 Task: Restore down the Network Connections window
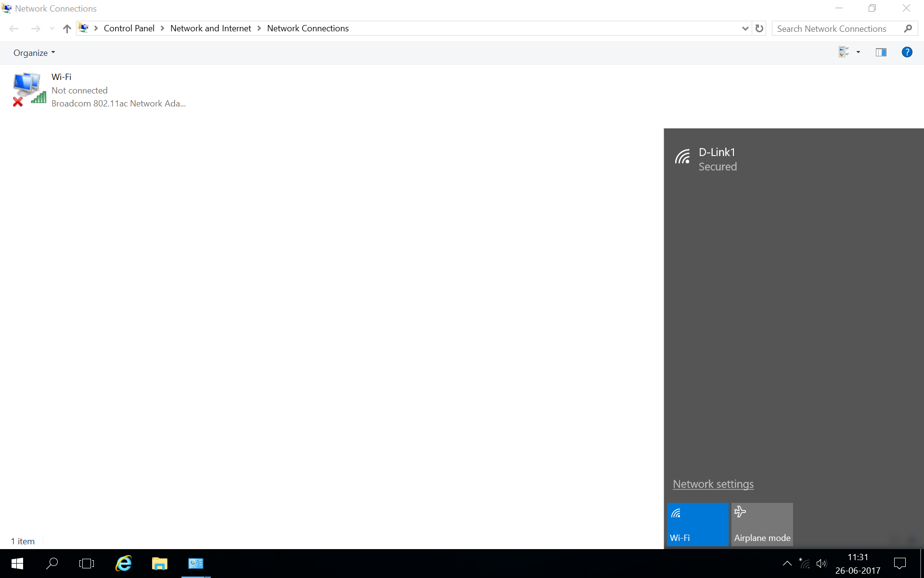pos(873,8)
